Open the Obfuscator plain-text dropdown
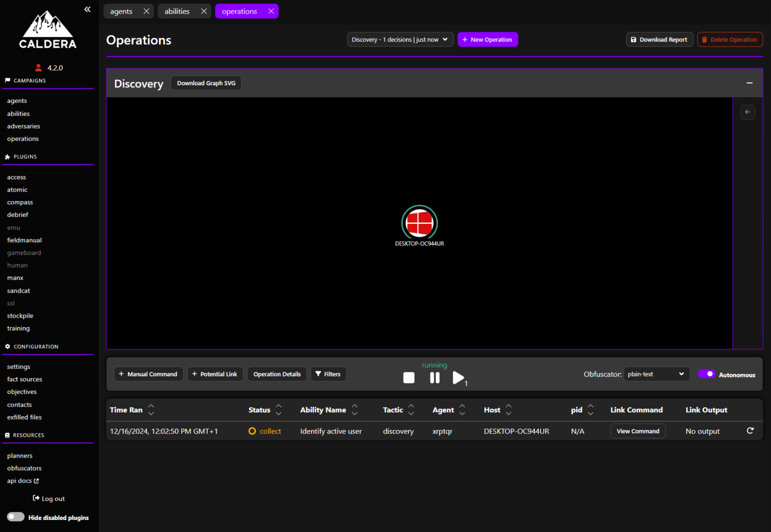The width and height of the screenshot is (771, 532). click(x=656, y=374)
